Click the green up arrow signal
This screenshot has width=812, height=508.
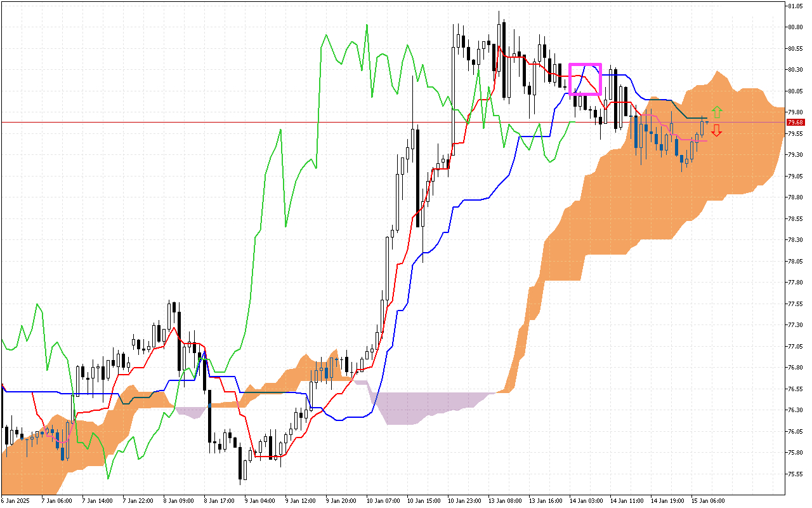(717, 112)
